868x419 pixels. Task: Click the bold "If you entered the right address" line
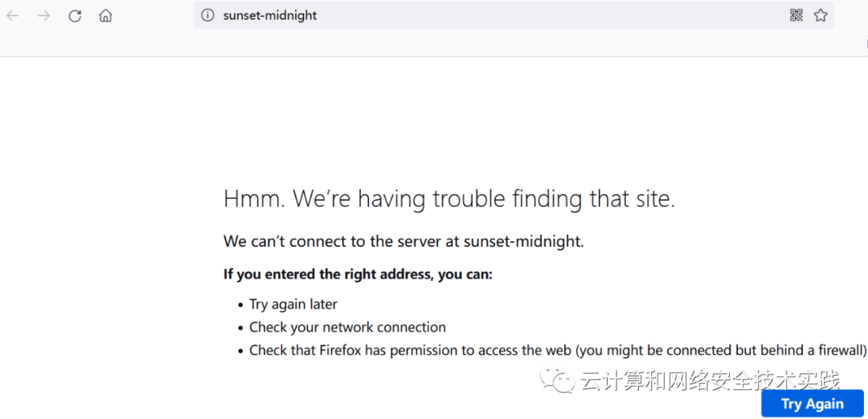click(358, 274)
